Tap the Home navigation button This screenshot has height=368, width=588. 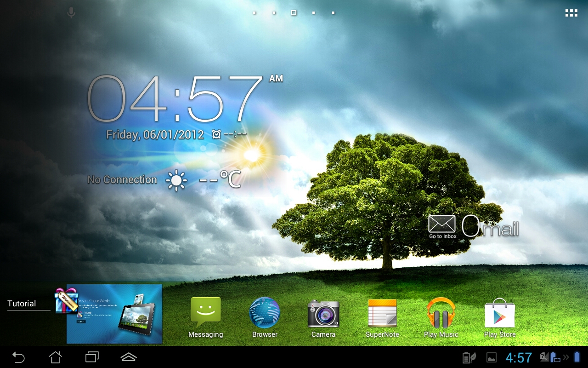tap(55, 357)
